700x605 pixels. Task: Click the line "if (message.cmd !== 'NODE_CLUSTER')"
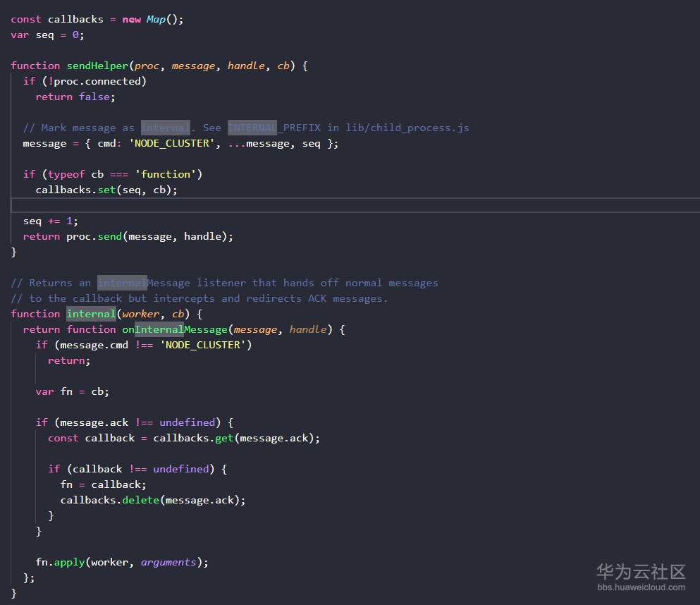tap(144, 345)
